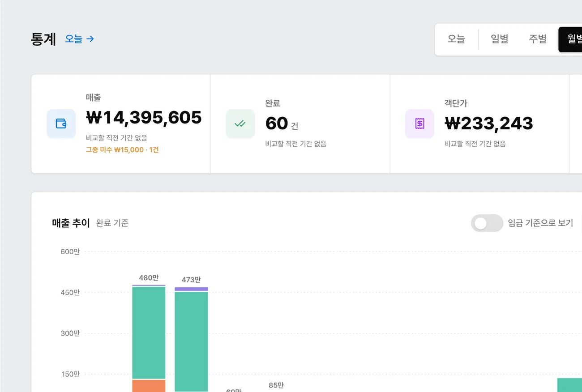The image size is (582, 392).
Task: Click the double-check icon beside 완료
Action: click(x=240, y=124)
